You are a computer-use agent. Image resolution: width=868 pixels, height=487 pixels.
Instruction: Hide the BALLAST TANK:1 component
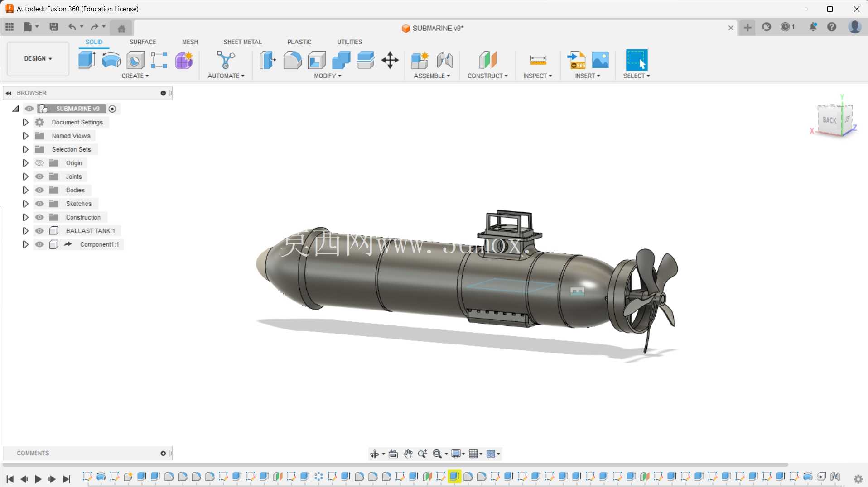[x=39, y=231]
